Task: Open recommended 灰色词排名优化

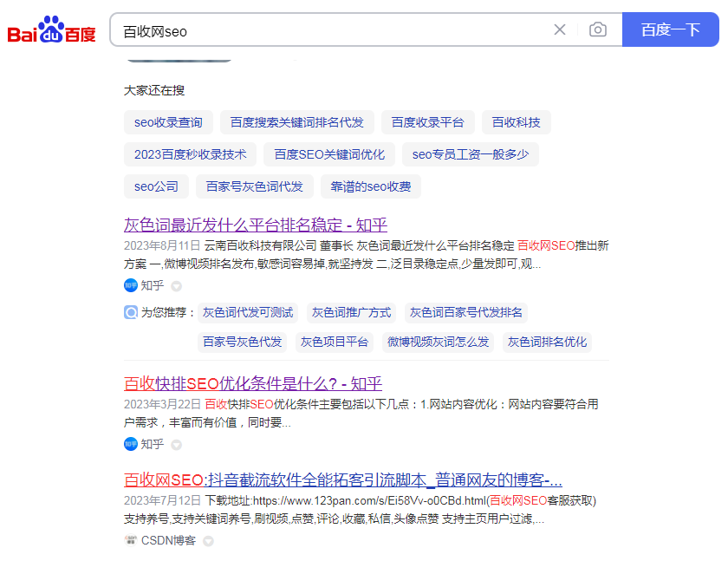Action: (547, 342)
